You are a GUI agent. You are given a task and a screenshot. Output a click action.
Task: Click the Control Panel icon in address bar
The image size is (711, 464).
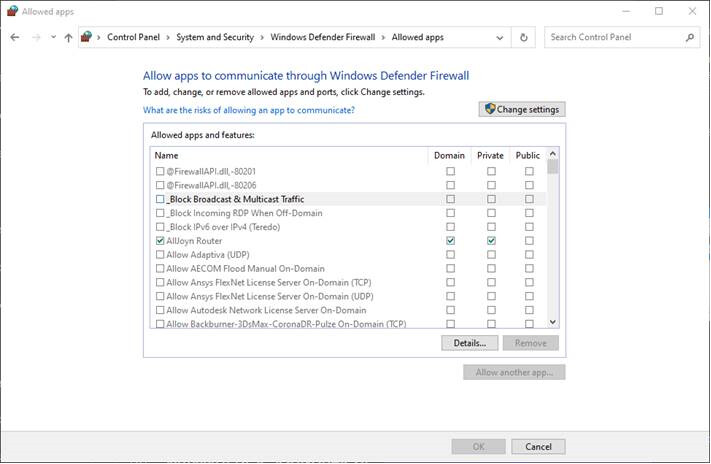click(86, 37)
